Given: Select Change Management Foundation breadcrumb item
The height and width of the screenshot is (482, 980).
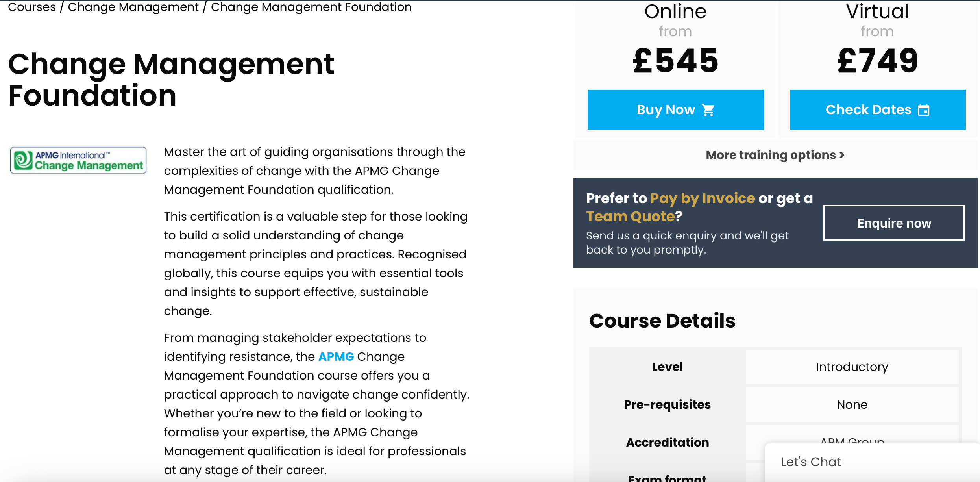Looking at the screenshot, I should pos(311,7).
